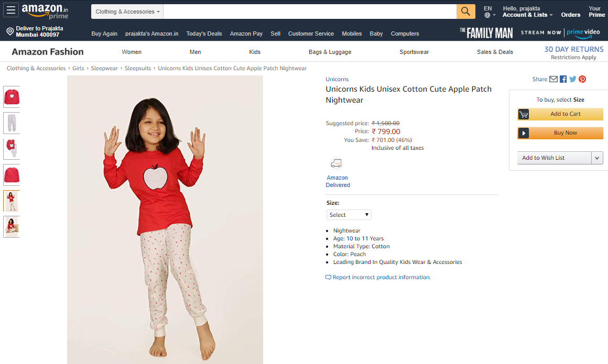
Task: Click the search magnifier button
Action: (465, 12)
